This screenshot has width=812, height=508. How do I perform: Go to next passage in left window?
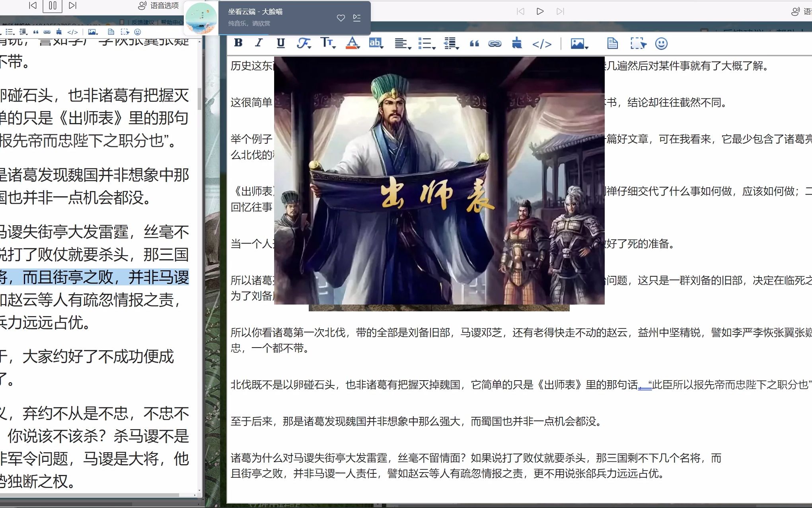tap(72, 5)
